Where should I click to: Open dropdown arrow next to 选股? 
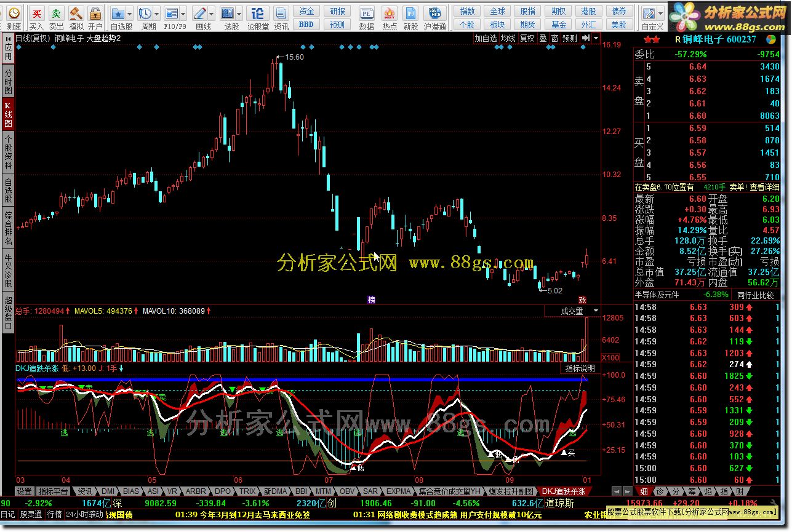239,13
